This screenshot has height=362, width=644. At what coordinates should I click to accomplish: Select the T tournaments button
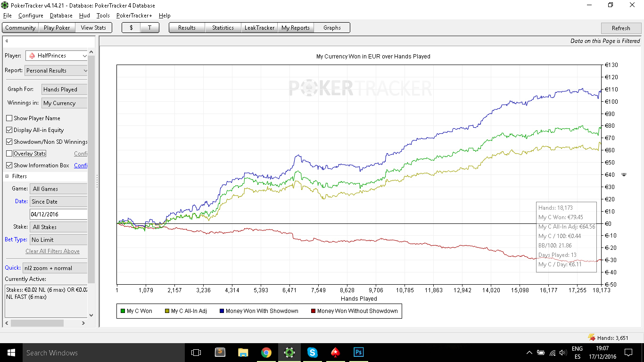point(149,28)
